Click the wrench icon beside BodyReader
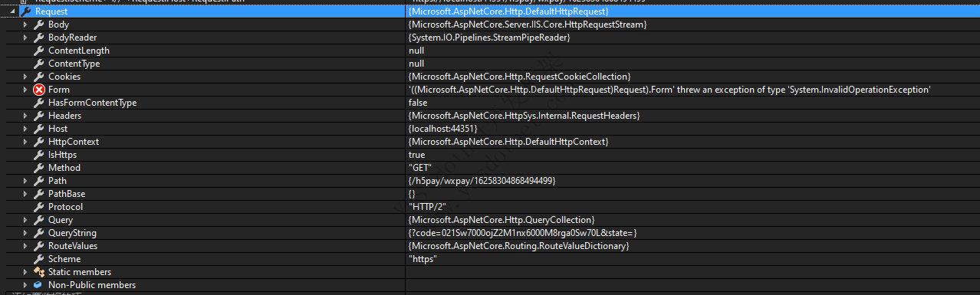The height and width of the screenshot is (295, 980). pos(38,38)
